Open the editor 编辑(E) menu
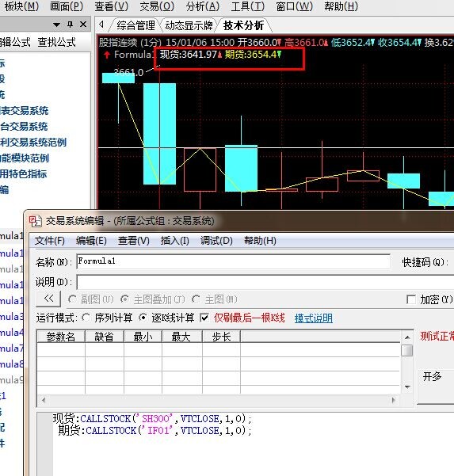454x476 pixels. tap(91, 241)
